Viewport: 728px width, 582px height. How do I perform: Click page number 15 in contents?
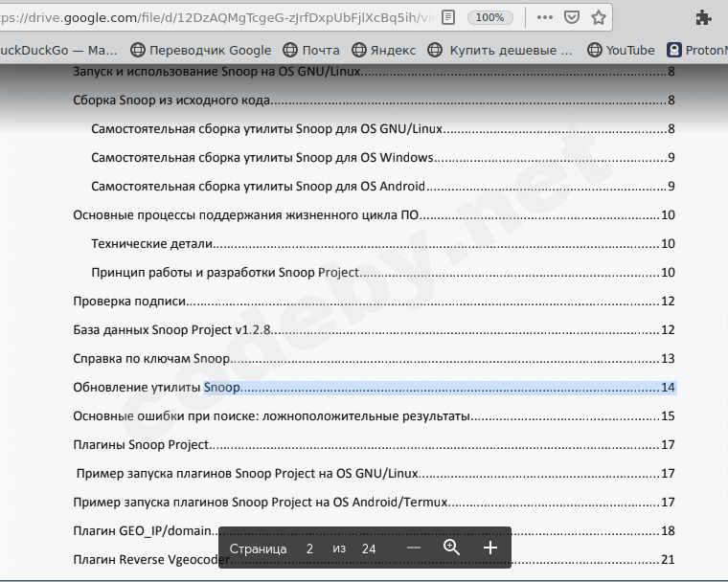(668, 416)
